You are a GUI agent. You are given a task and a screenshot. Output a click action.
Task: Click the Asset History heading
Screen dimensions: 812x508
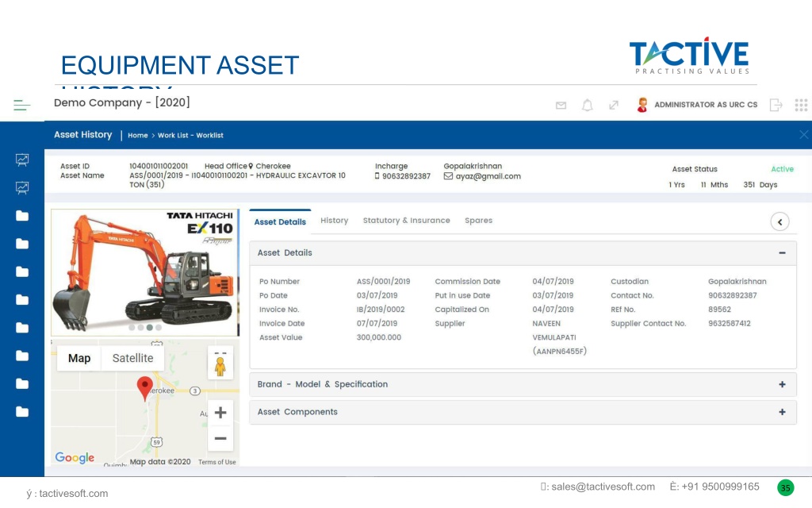82,135
